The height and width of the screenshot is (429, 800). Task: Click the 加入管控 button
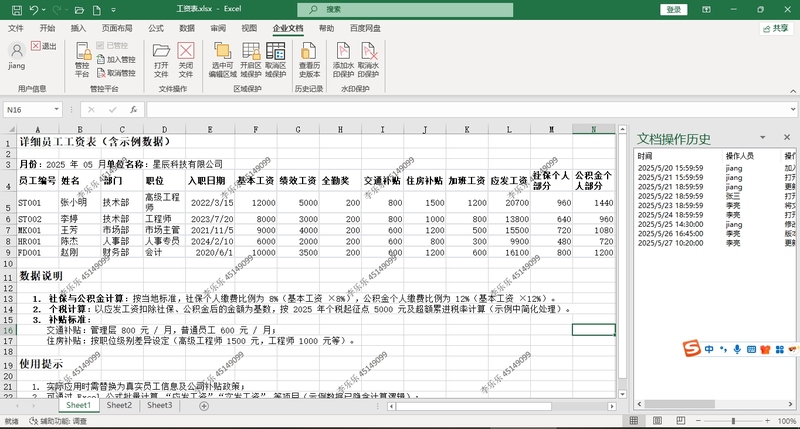(116, 60)
